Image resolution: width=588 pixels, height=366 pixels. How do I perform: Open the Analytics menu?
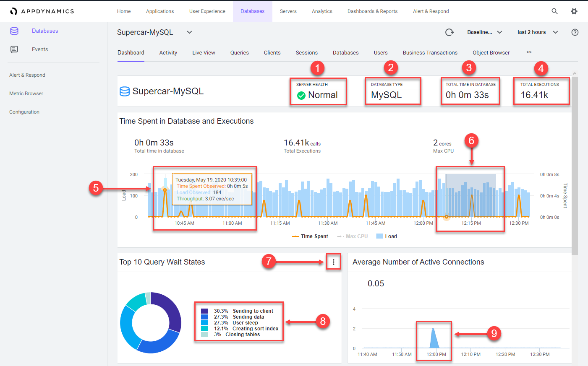(322, 11)
